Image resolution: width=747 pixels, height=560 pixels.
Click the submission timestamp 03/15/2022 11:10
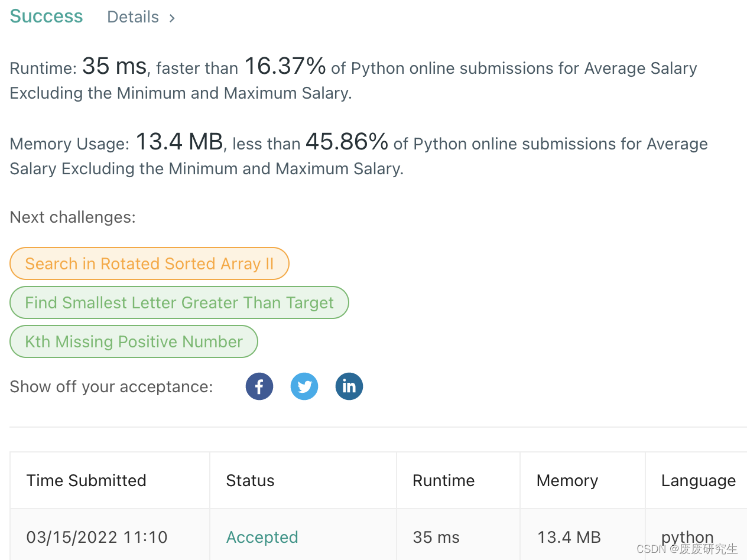[96, 538]
